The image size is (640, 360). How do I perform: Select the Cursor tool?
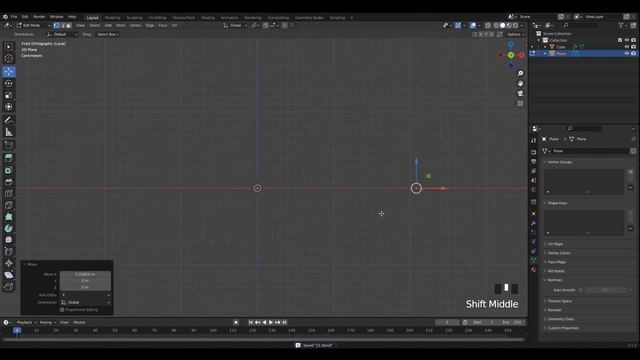(x=9, y=59)
